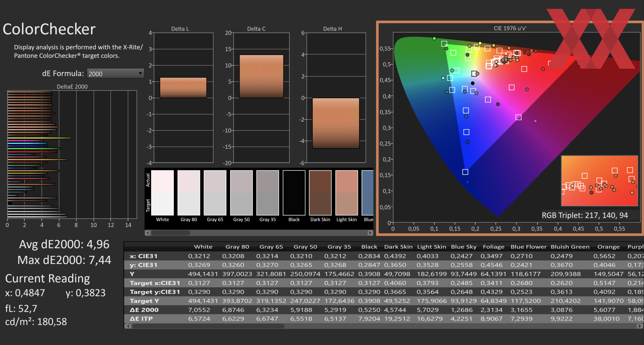Click the fL: 52,7 reading

tap(21, 308)
